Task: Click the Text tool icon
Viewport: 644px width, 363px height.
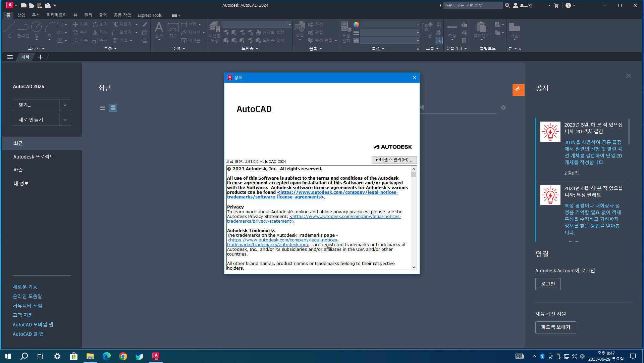Action: [x=159, y=27]
